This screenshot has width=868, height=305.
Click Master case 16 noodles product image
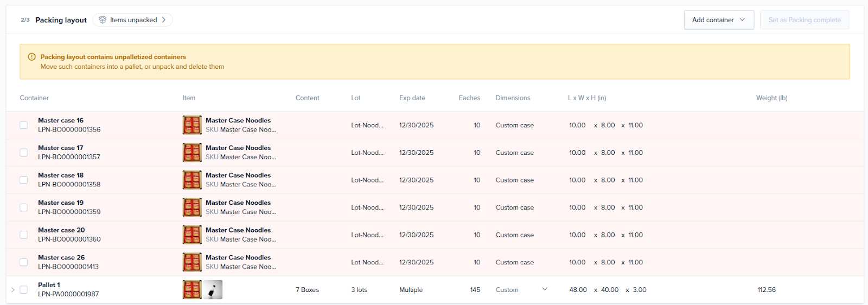tap(192, 125)
